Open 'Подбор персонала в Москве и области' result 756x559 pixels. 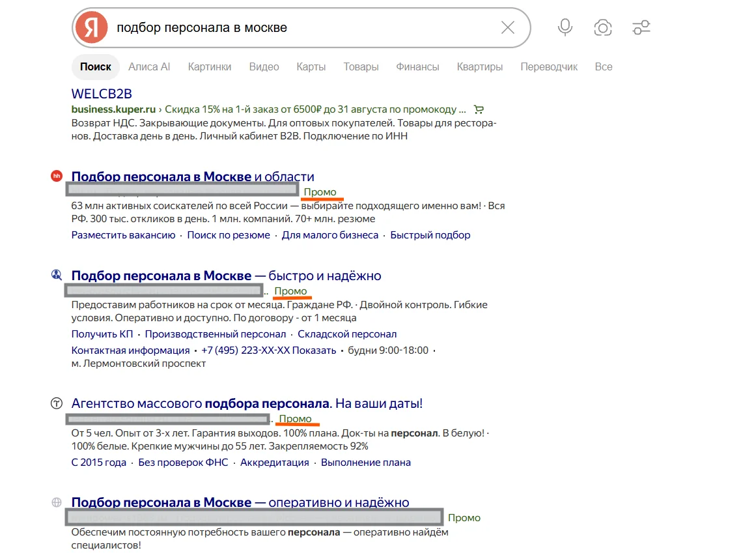click(x=193, y=177)
